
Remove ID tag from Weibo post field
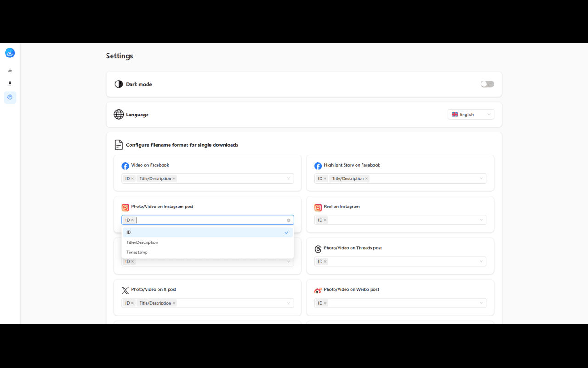[325, 303]
